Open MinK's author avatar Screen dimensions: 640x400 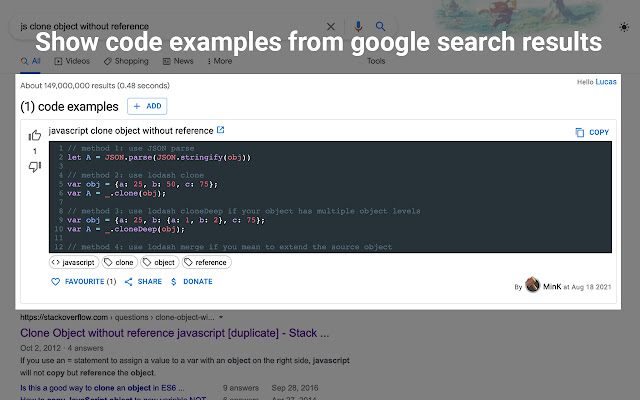coord(532,285)
